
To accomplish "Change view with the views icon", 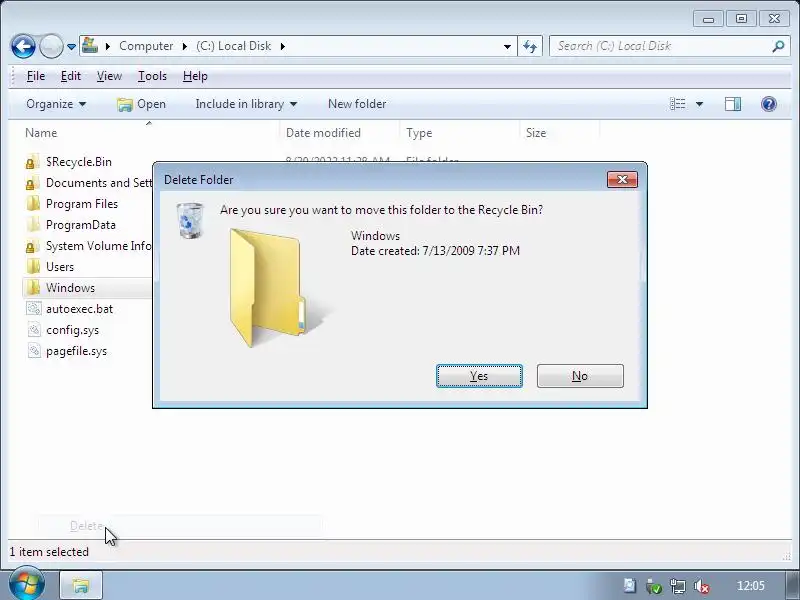I will (x=678, y=104).
